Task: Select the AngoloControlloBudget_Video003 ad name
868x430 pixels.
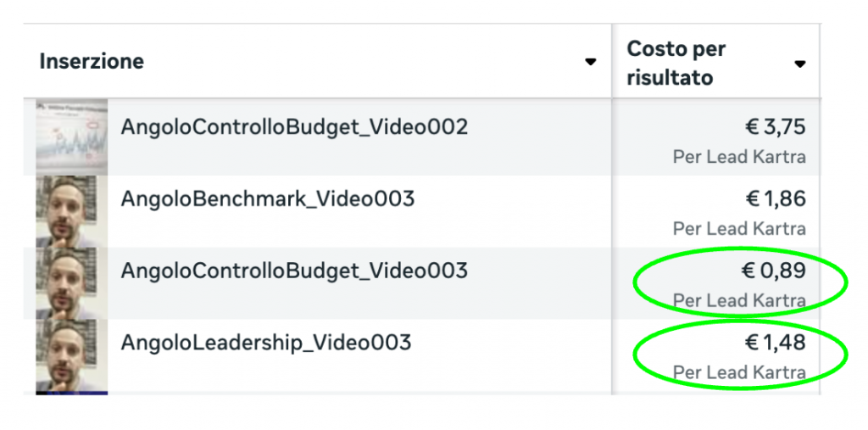Action: [294, 271]
